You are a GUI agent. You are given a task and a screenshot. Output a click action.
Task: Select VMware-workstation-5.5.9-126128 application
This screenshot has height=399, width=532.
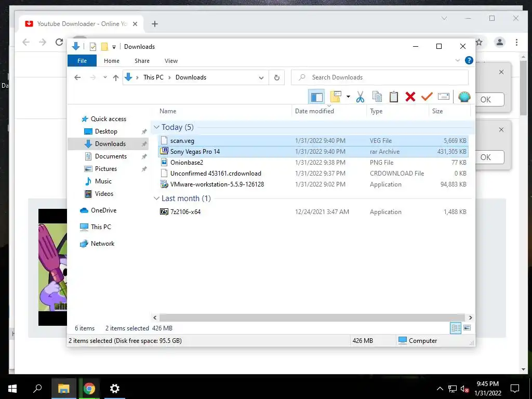[313, 184]
